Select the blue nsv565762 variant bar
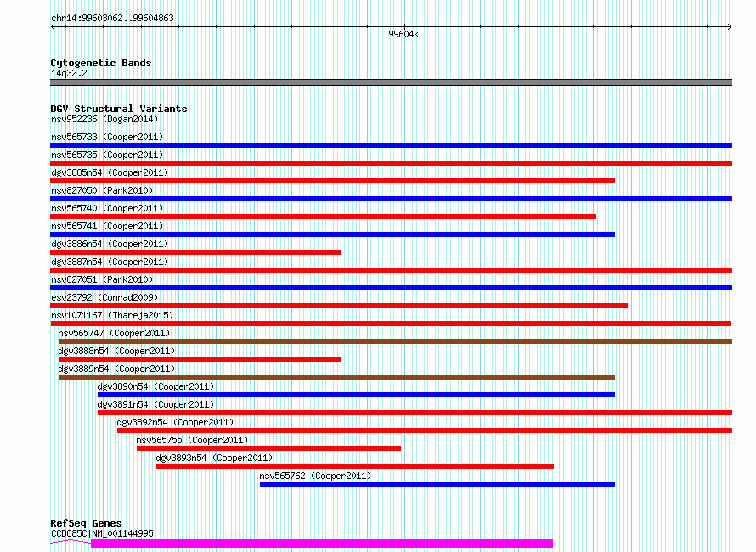Screen dimensions: 756x552 pyautogui.click(x=437, y=484)
